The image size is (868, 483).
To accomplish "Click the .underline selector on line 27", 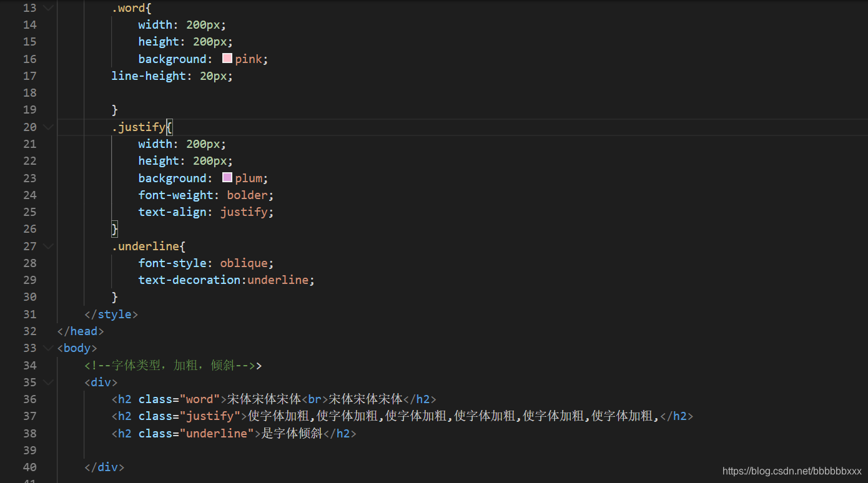I will pos(145,246).
